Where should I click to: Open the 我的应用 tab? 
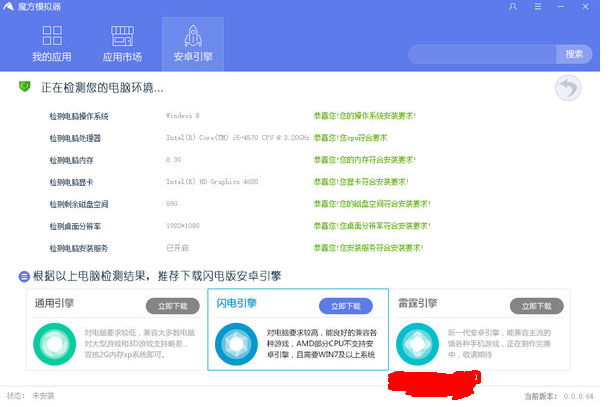pos(52,44)
